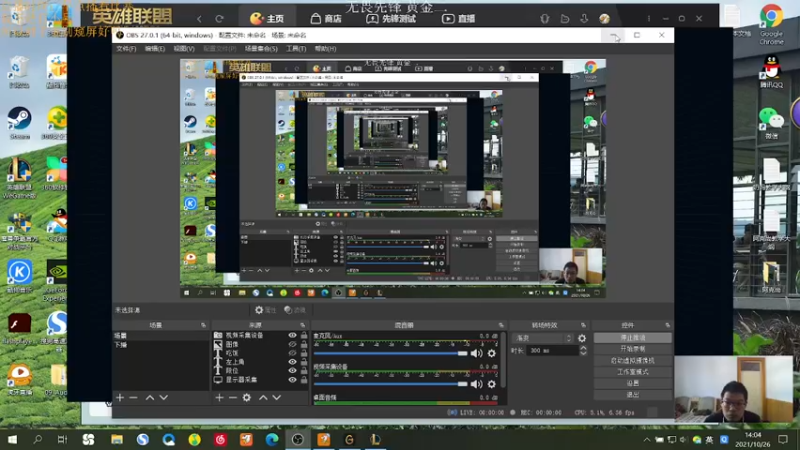
Task: Open the 微信 WeChat desktop shortcut
Action: (x=771, y=123)
